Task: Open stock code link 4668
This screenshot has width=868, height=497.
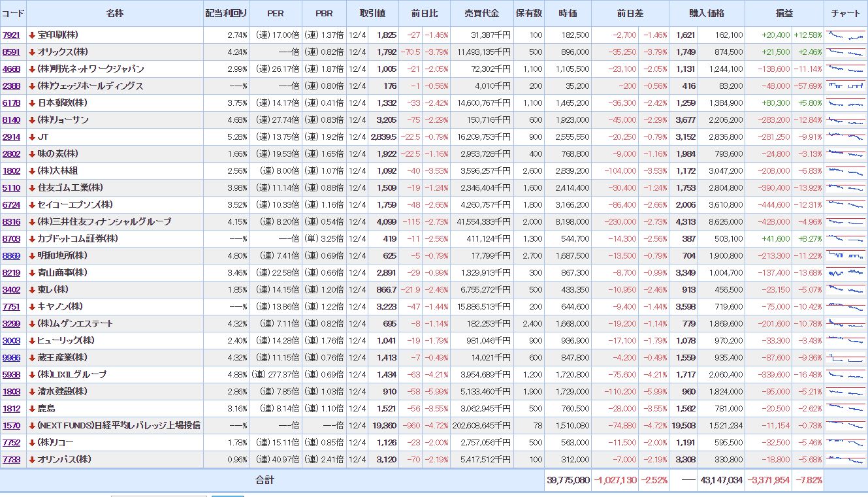Action: point(11,69)
